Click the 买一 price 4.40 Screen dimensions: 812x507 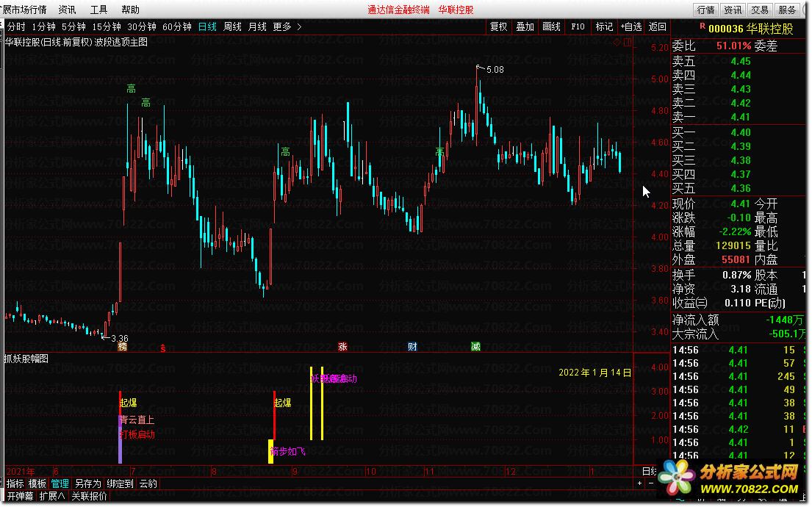click(741, 132)
